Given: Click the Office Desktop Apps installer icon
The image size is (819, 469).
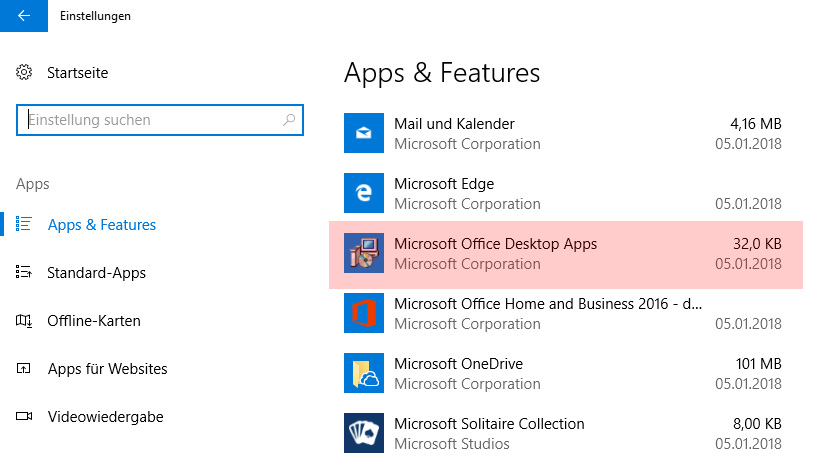Looking at the screenshot, I should [x=364, y=253].
